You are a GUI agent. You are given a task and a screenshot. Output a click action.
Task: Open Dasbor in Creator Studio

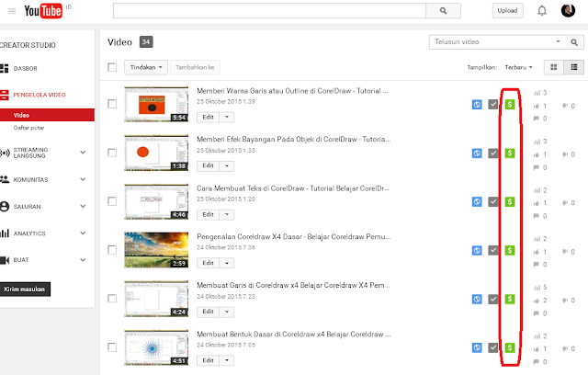pos(25,69)
